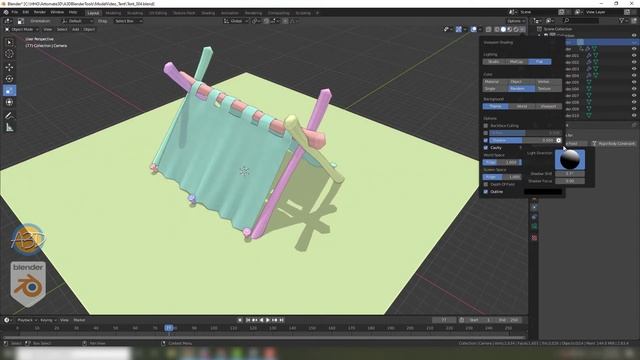Toggle viewport overlays icon
The image size is (640, 360).
473,29
